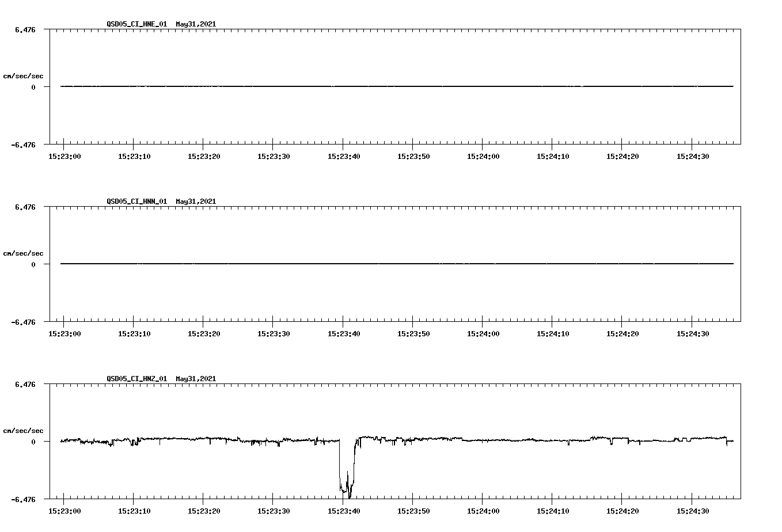Pick the 15:23:00 time label under HNZ plot
Screen dimensions: 782x532
pyautogui.click(x=64, y=511)
